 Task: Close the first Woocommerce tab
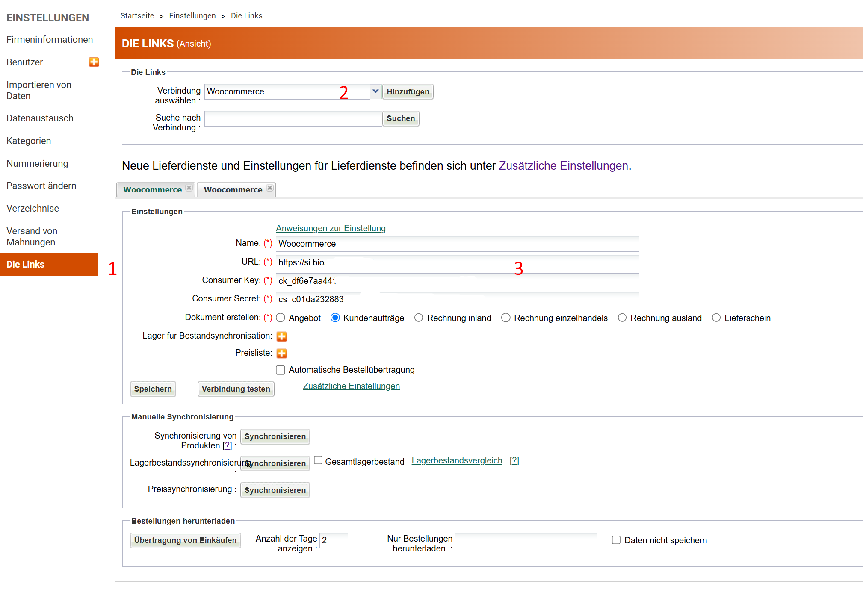189,188
